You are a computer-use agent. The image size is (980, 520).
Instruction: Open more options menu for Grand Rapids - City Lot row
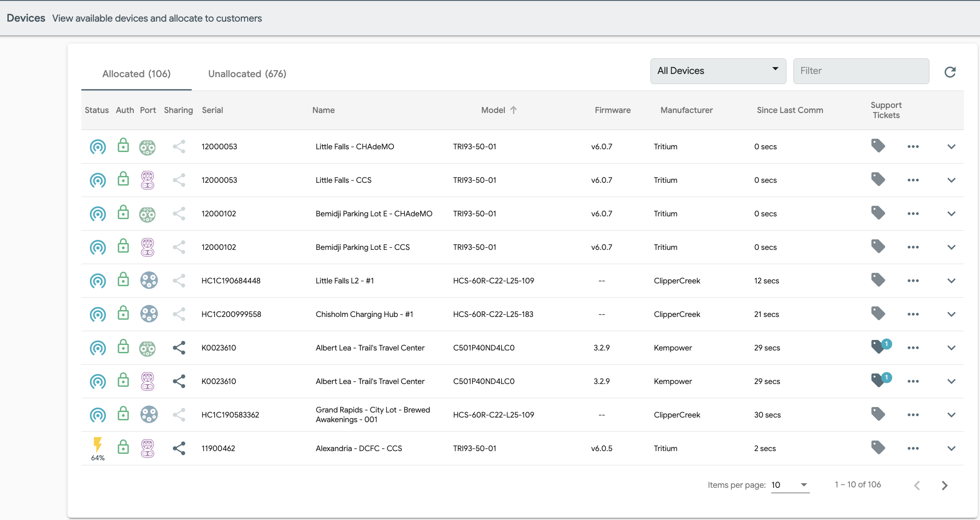click(913, 415)
